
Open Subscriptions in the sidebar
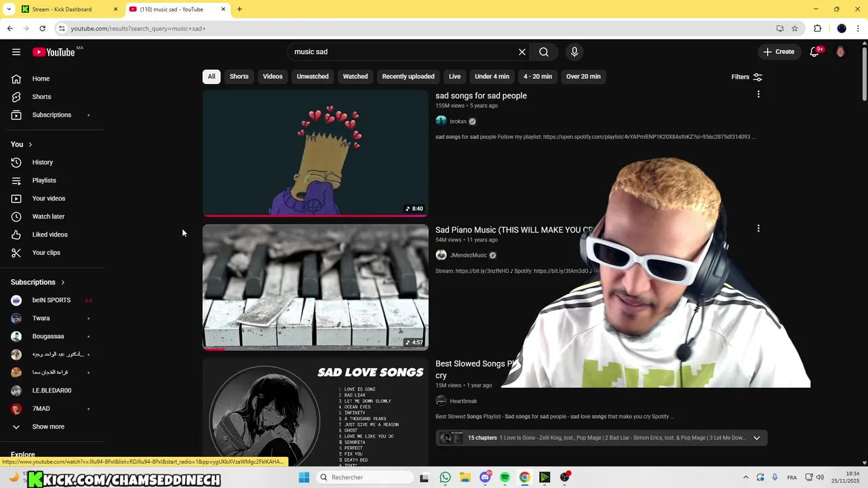[x=52, y=115]
